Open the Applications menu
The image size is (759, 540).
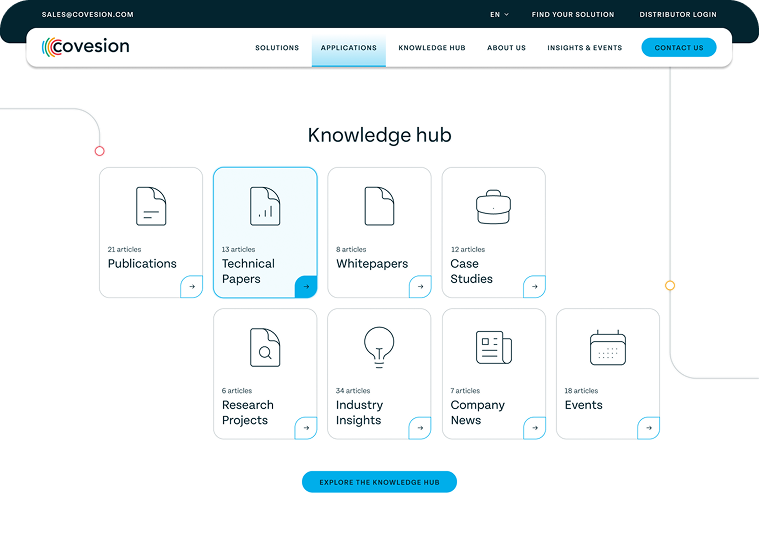pos(349,47)
